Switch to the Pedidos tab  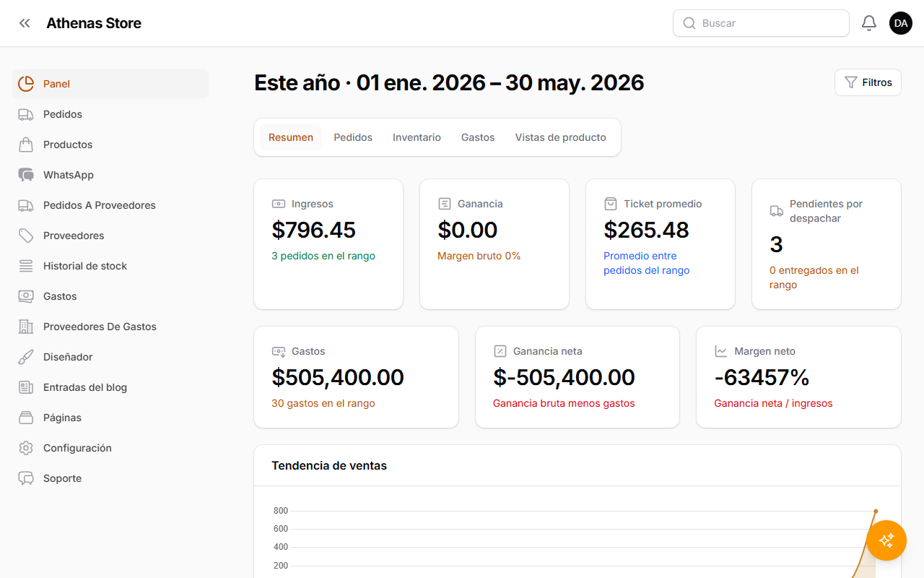coord(353,137)
